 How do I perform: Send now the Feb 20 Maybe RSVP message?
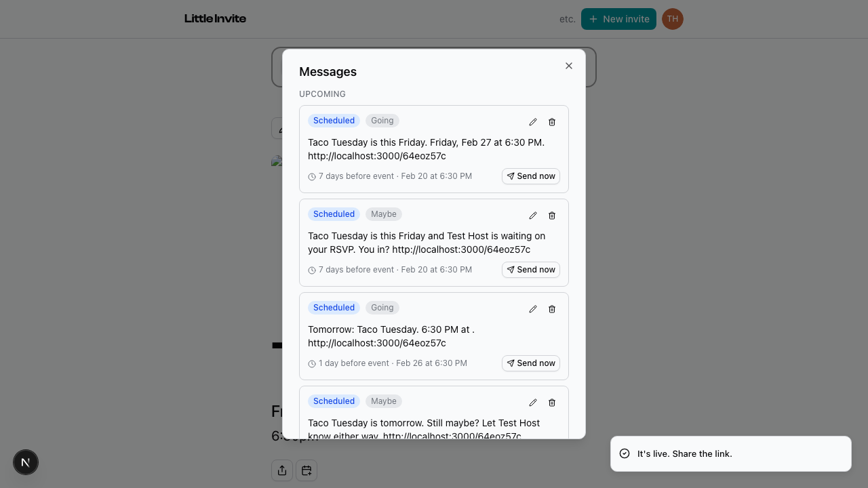(x=531, y=270)
